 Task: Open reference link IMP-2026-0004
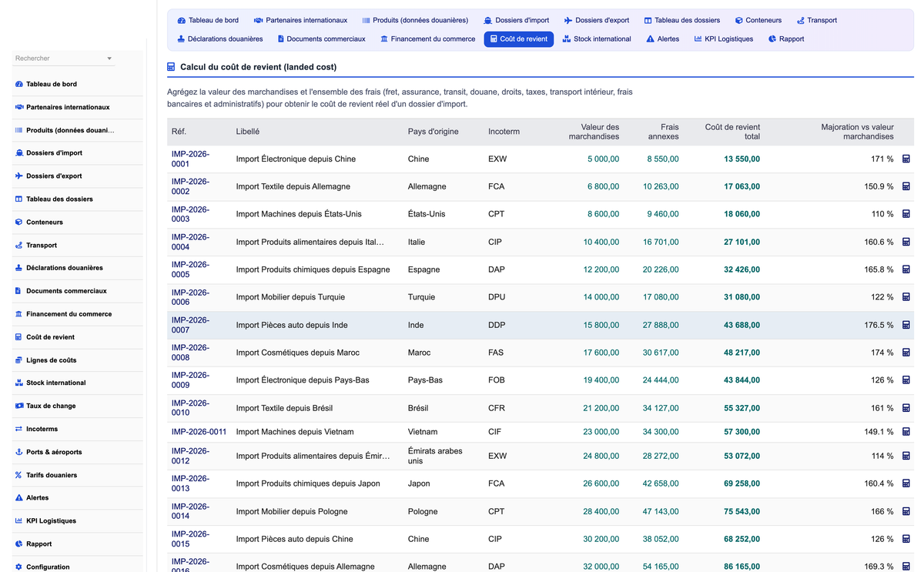click(x=190, y=242)
